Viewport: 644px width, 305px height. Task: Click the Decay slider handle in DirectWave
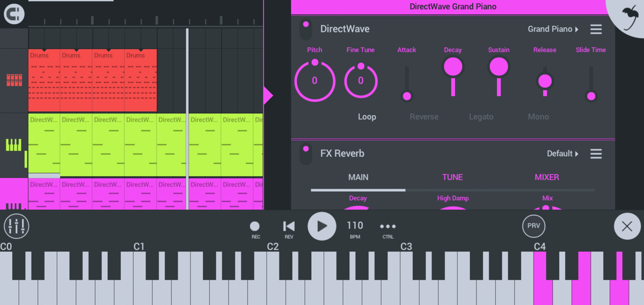tap(452, 67)
